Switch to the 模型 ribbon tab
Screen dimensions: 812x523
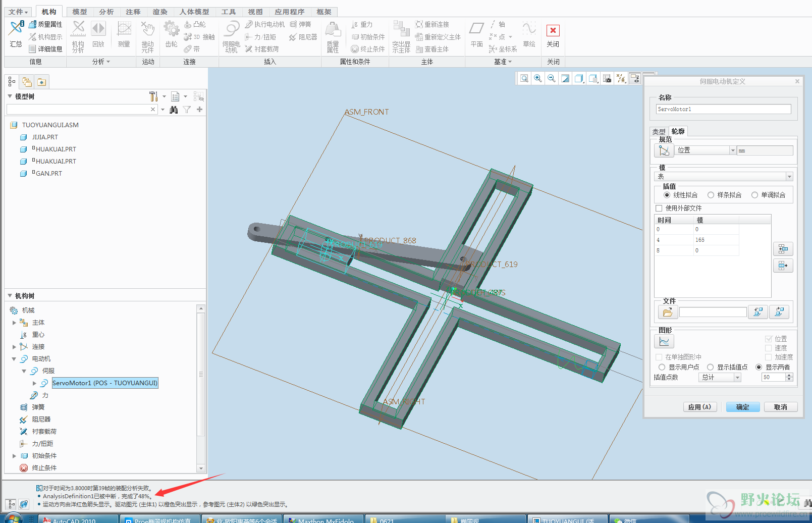(x=80, y=12)
